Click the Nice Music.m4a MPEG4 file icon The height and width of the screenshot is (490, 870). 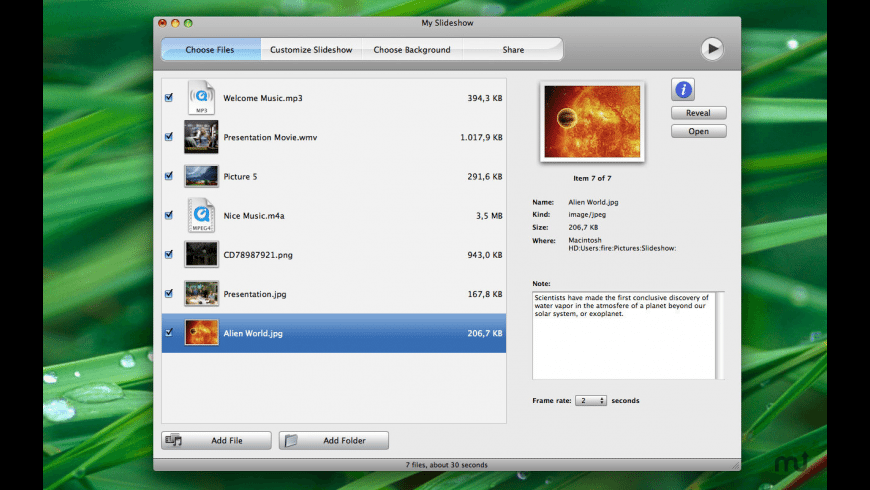[201, 215]
